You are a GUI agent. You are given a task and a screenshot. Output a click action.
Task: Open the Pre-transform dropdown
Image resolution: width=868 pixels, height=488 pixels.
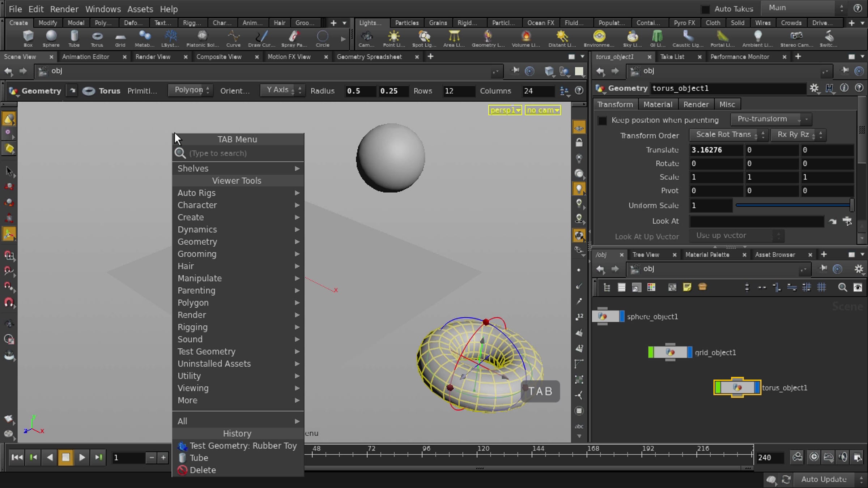[x=771, y=119]
